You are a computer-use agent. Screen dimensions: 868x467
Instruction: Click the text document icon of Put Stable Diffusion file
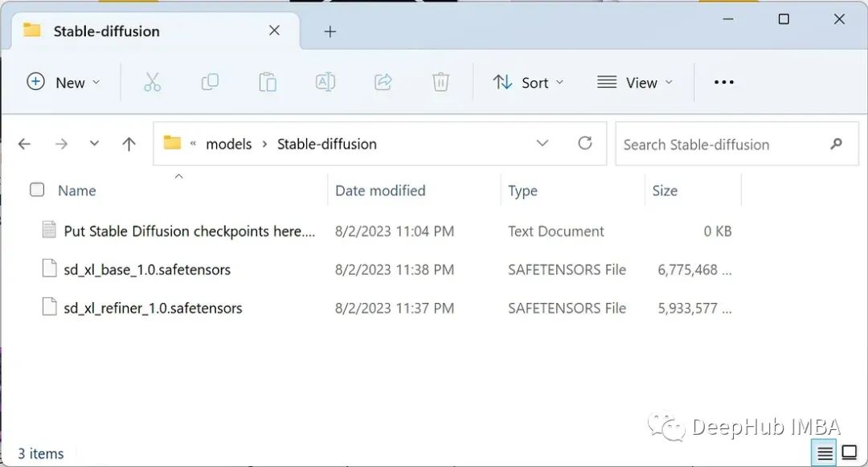point(49,230)
